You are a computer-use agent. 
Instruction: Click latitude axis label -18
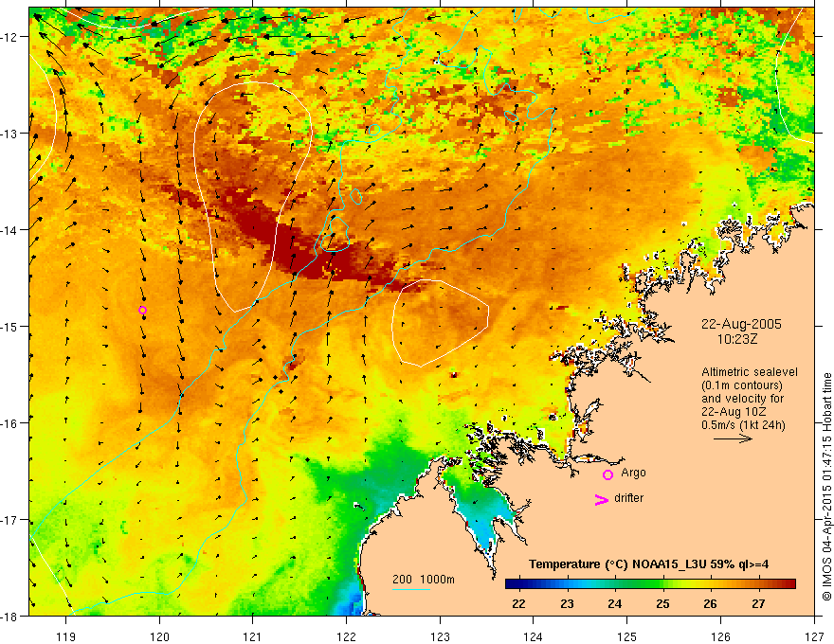[9, 616]
